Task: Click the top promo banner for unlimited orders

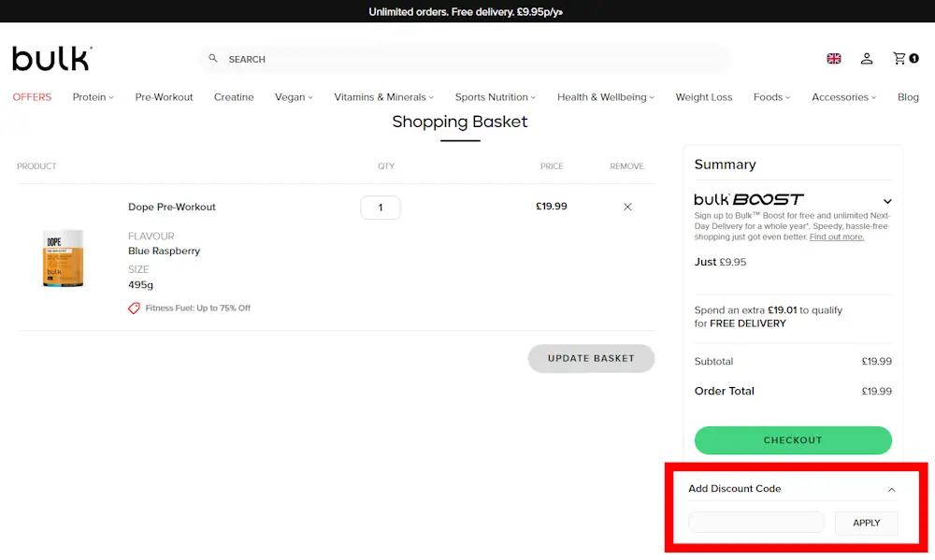Action: [x=466, y=12]
